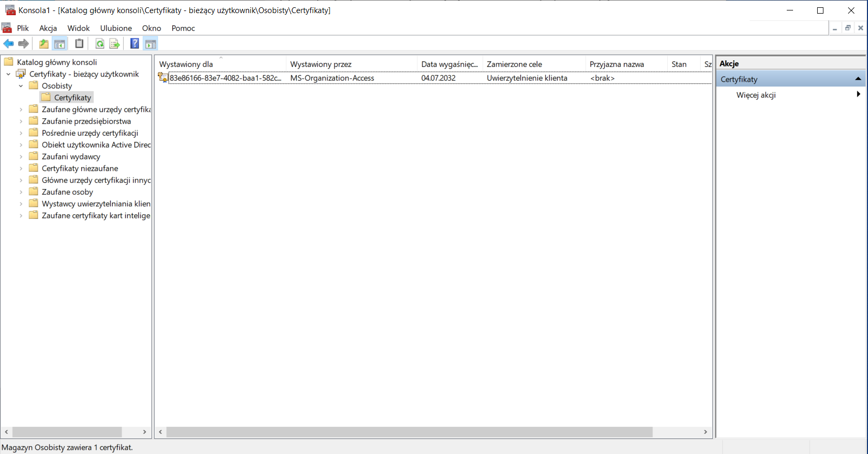
Task: Collapse the Certyfikaty section in Akcje pane
Action: 858,79
